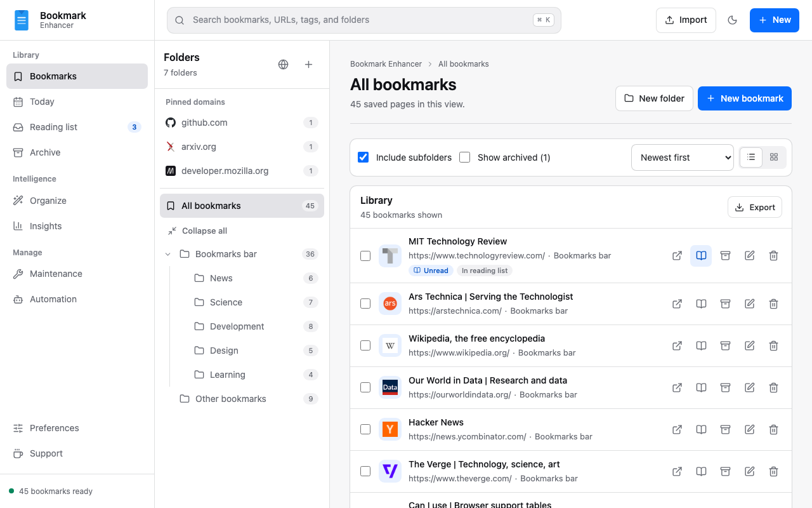The height and width of the screenshot is (508, 812).
Task: Open the Archive section
Action: (x=77, y=152)
